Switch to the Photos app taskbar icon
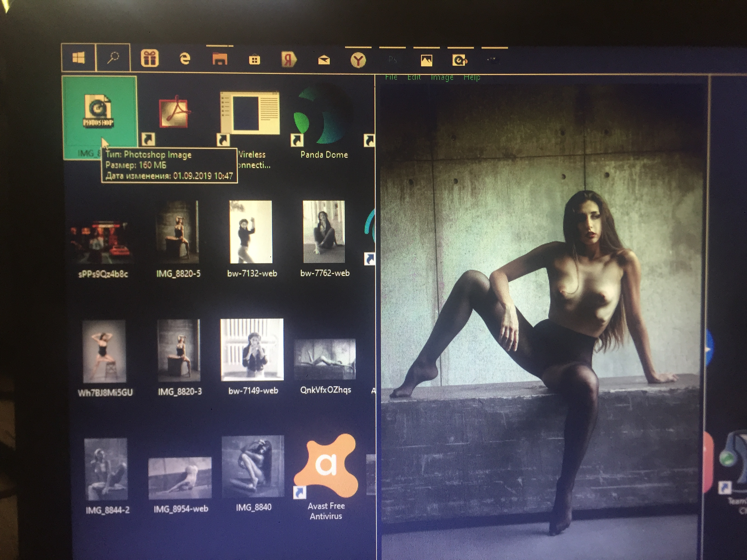The image size is (747, 560). (426, 60)
